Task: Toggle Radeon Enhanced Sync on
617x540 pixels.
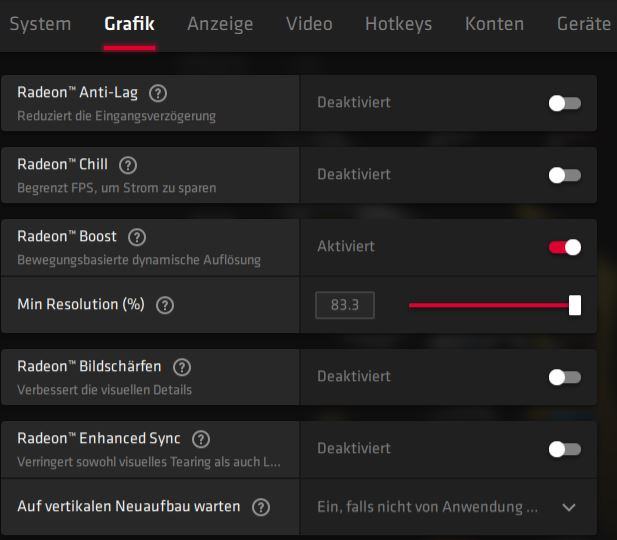Action: pos(565,449)
